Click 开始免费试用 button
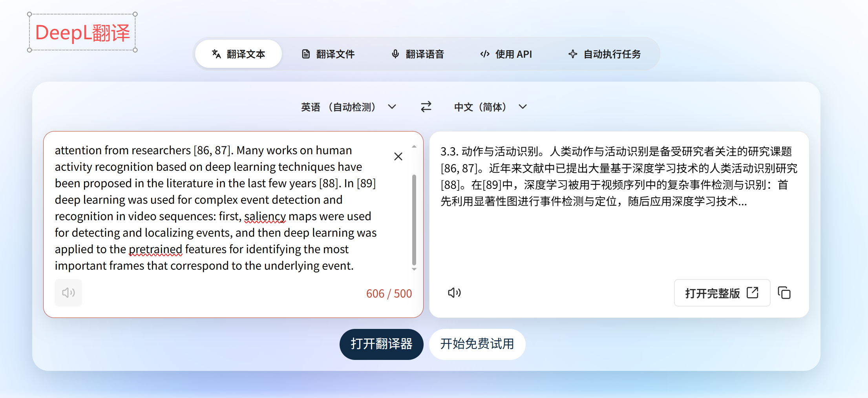The image size is (868, 398). coord(477,344)
